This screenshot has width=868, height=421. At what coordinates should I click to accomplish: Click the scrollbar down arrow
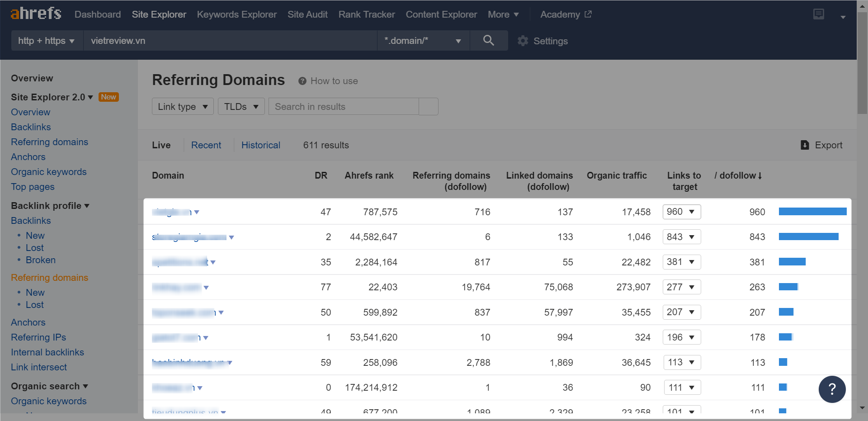862,408
